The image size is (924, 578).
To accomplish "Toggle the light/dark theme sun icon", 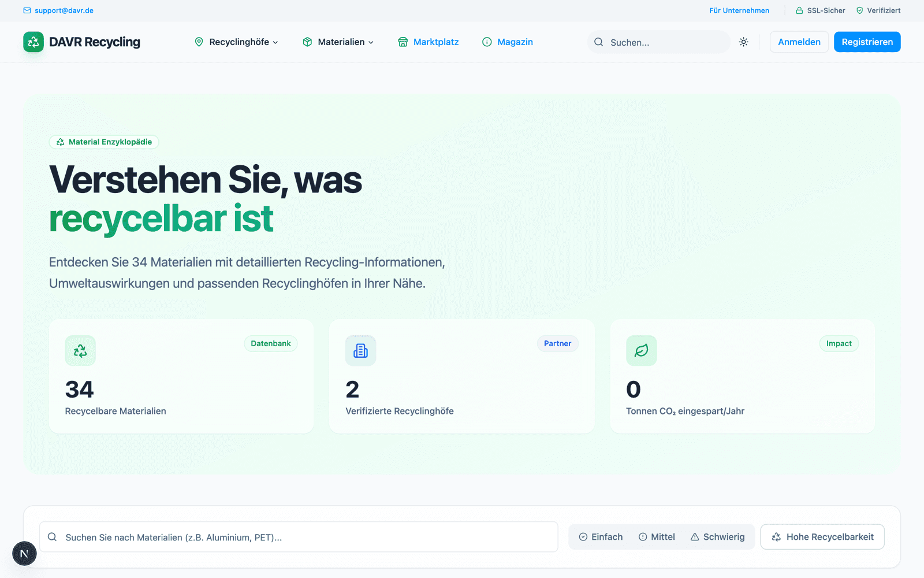I will (744, 42).
